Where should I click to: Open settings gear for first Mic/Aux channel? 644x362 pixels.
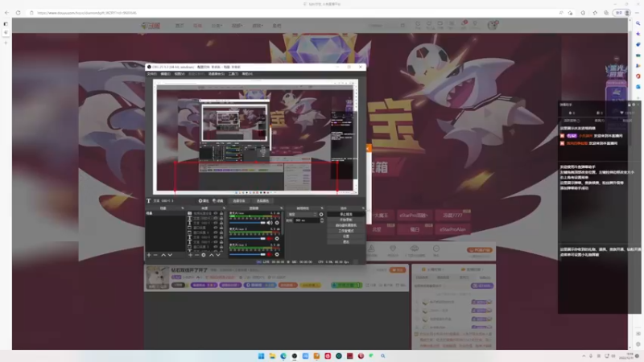pyautogui.click(x=277, y=223)
